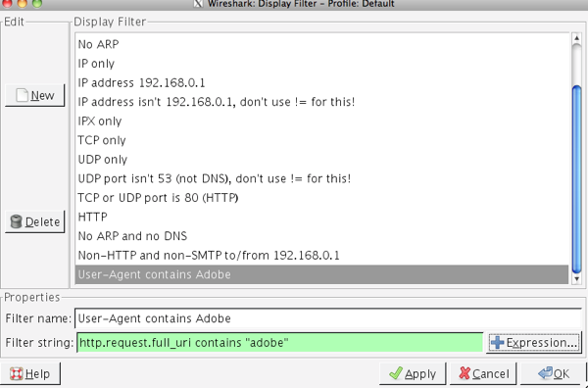Apply the current display filter

[x=413, y=373]
